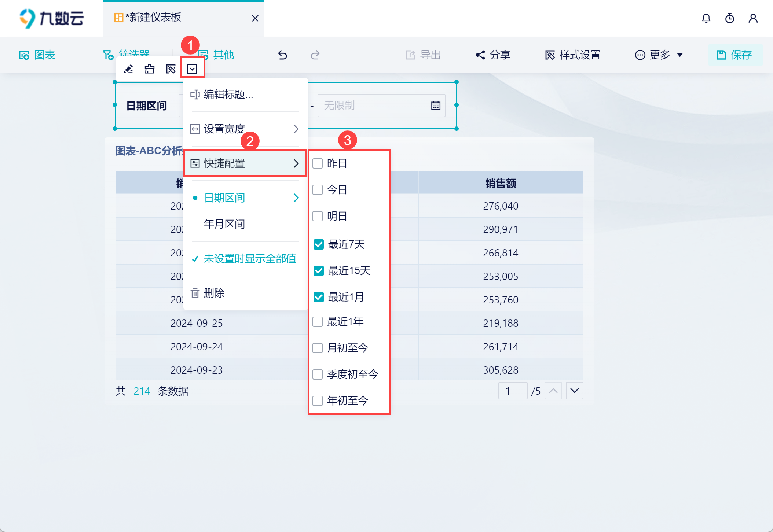The height and width of the screenshot is (532, 773).
Task: Click the 分享 button
Action: pos(493,55)
